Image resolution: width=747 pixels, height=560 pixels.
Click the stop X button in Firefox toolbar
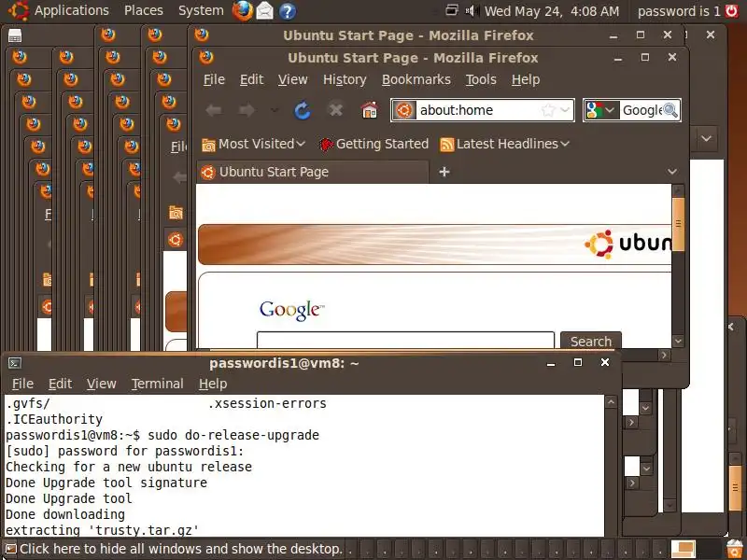tap(336, 110)
